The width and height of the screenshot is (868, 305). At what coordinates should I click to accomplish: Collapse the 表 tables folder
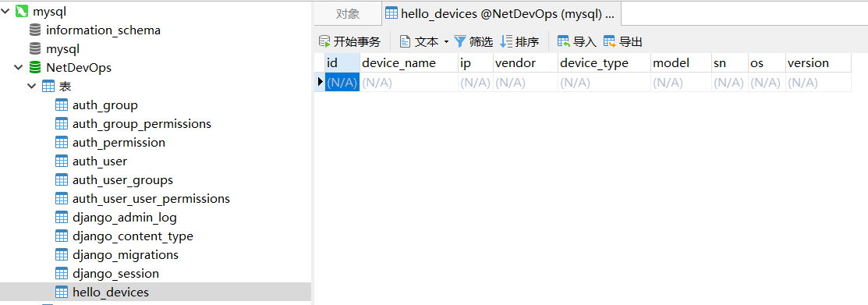point(32,87)
